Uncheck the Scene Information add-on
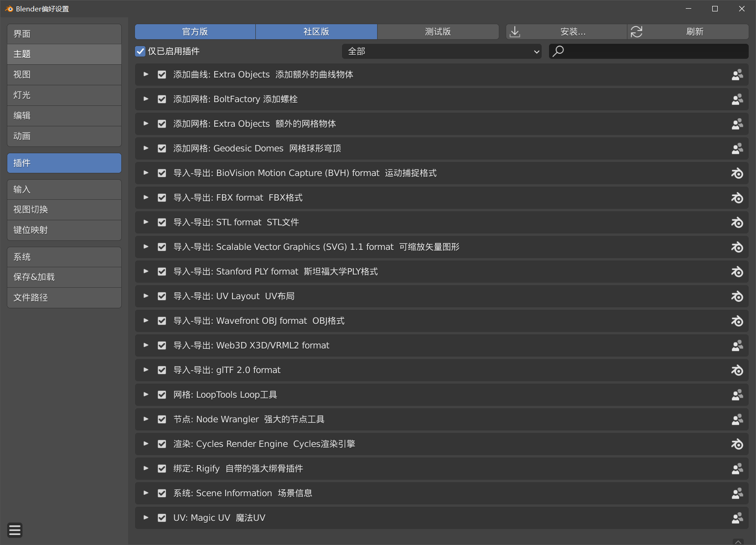 (162, 493)
